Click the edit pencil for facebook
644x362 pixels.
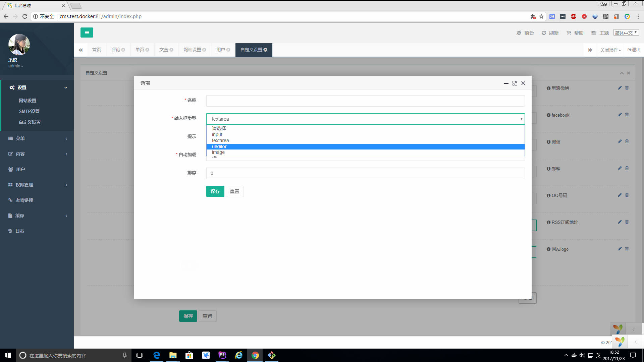(620, 115)
